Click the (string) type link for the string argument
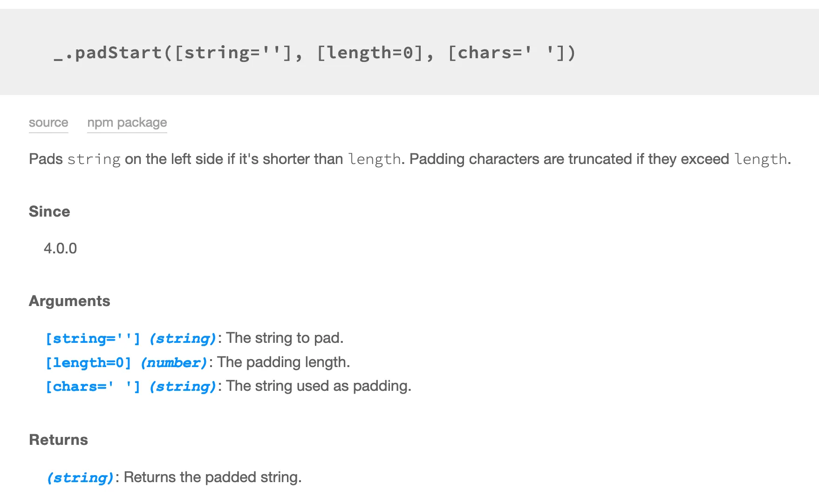Viewport: 819px width, 504px height. point(183,338)
